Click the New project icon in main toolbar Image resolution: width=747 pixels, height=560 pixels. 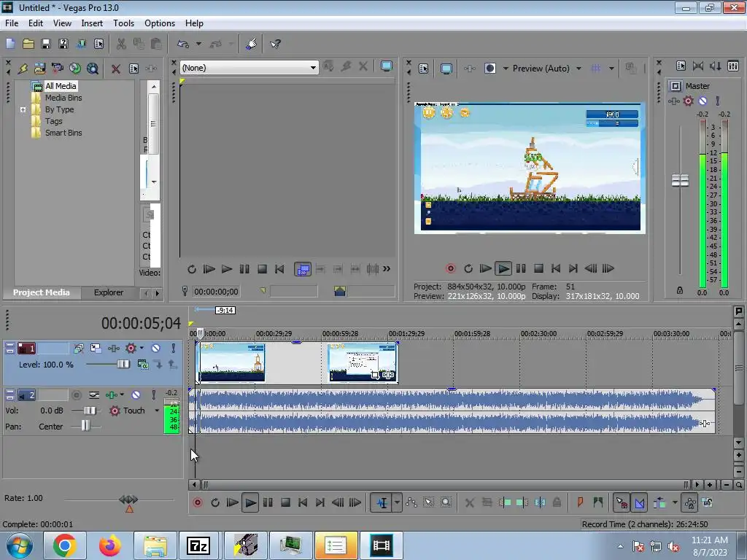point(10,44)
